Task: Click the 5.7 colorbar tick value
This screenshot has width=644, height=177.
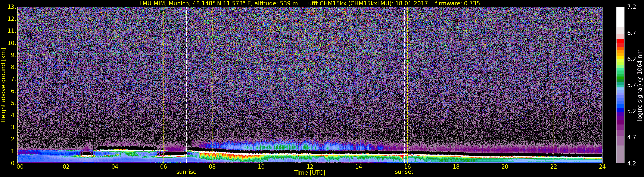Action: pyautogui.click(x=632, y=85)
